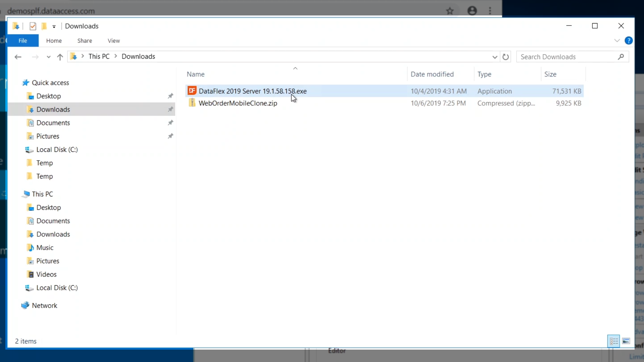Open the address bar history dropdown
Screen dimensions: 644x362
pyautogui.click(x=494, y=57)
